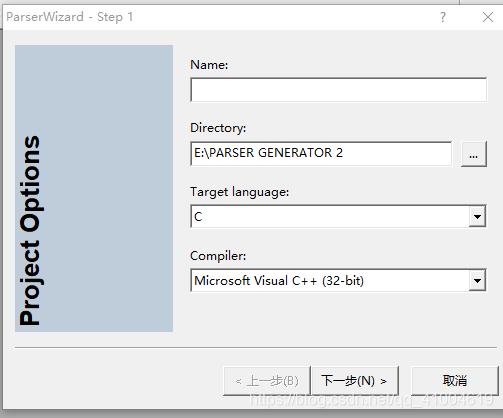Click the Compiler: label
This screenshot has width=503, height=418.
point(218,256)
